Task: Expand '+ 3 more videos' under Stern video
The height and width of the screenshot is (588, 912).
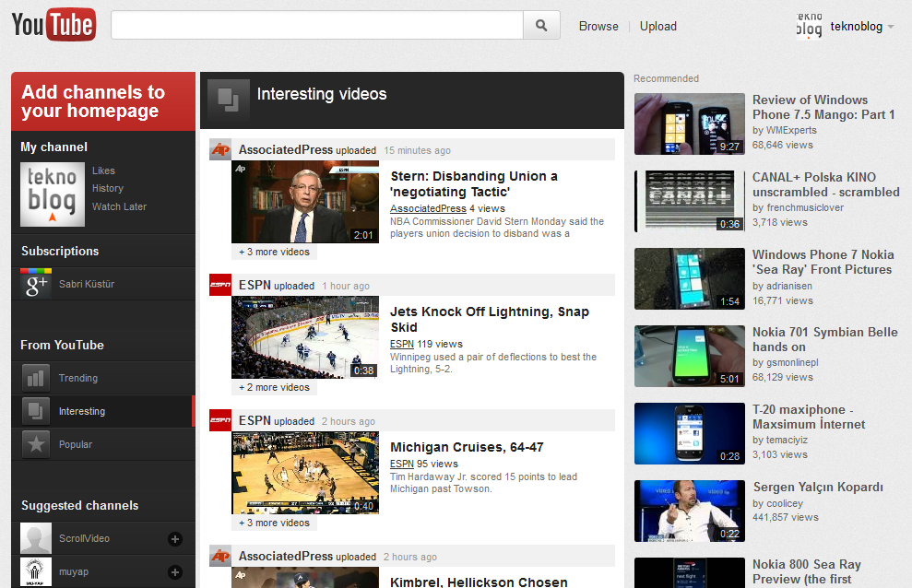Action: click(274, 252)
